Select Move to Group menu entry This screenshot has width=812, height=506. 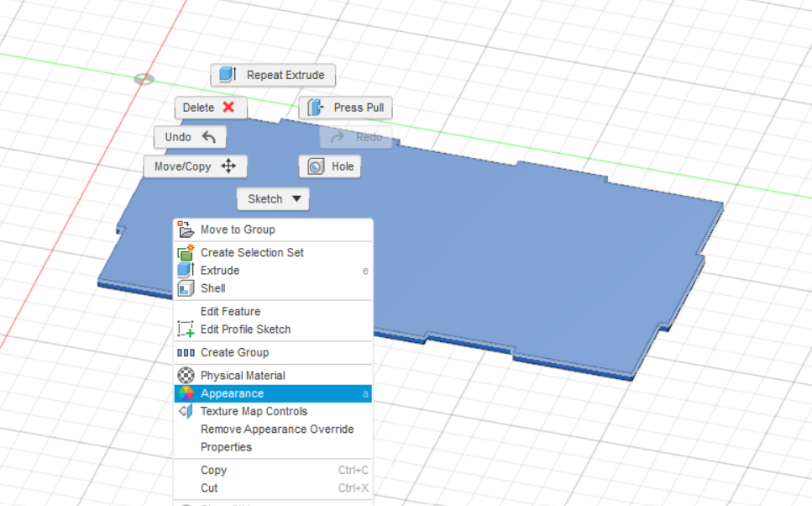273,229
